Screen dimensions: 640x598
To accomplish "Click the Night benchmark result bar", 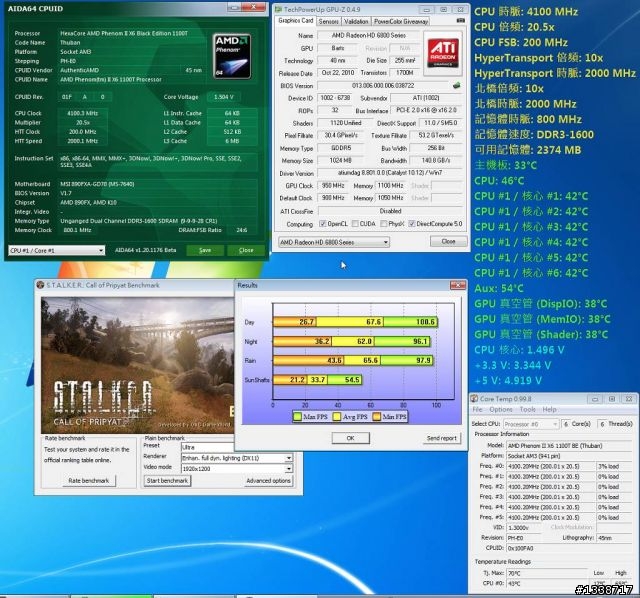I will [x=352, y=341].
